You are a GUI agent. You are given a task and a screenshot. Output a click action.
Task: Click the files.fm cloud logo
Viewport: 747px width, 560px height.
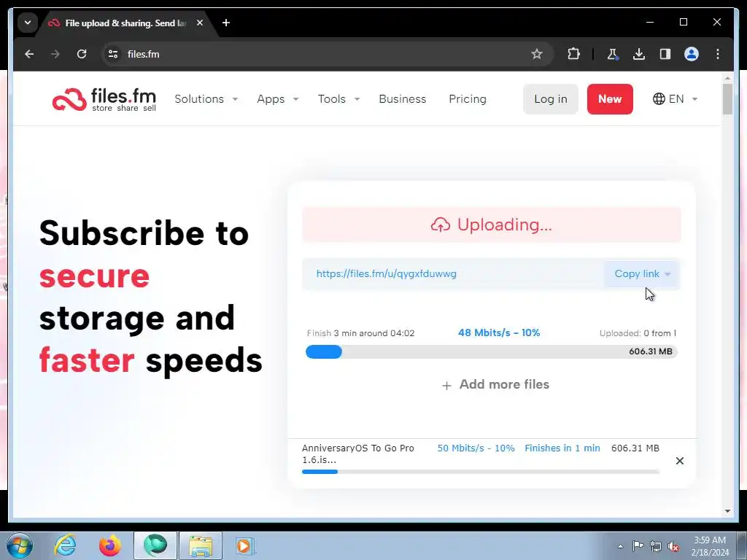[104, 99]
